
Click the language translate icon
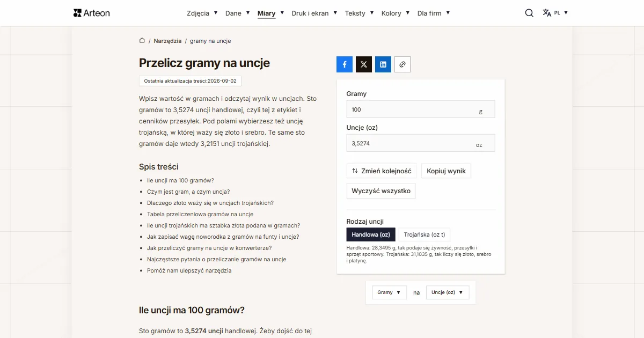click(547, 13)
